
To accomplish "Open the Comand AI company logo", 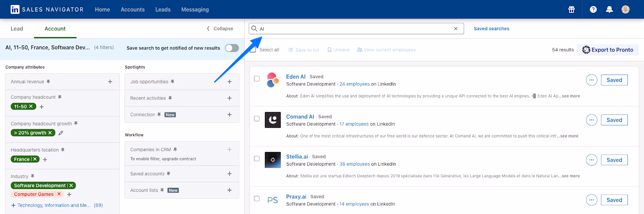I will point(273,120).
